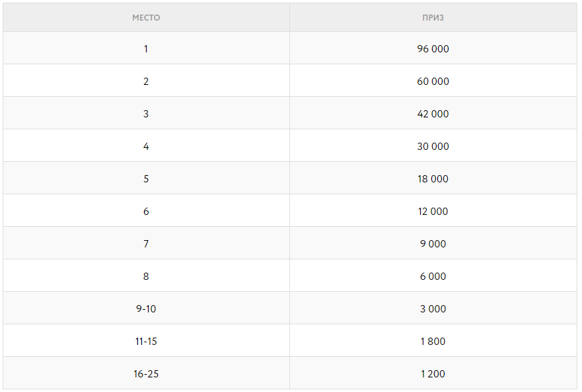Click the ПРИЗ column header

point(433,18)
